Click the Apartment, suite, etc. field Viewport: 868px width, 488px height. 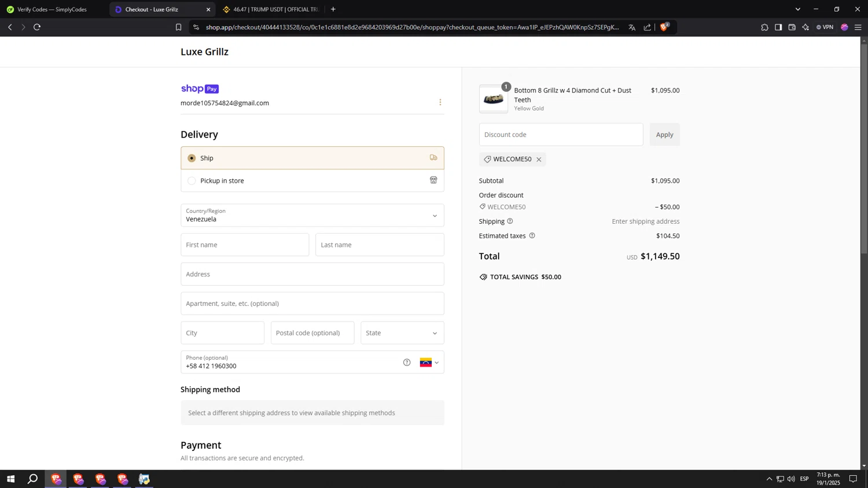[312, 304]
